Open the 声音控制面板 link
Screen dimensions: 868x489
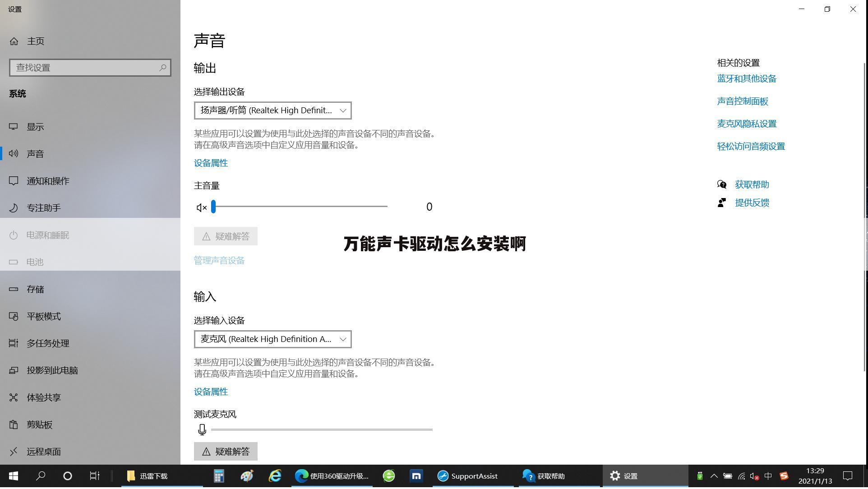click(742, 101)
